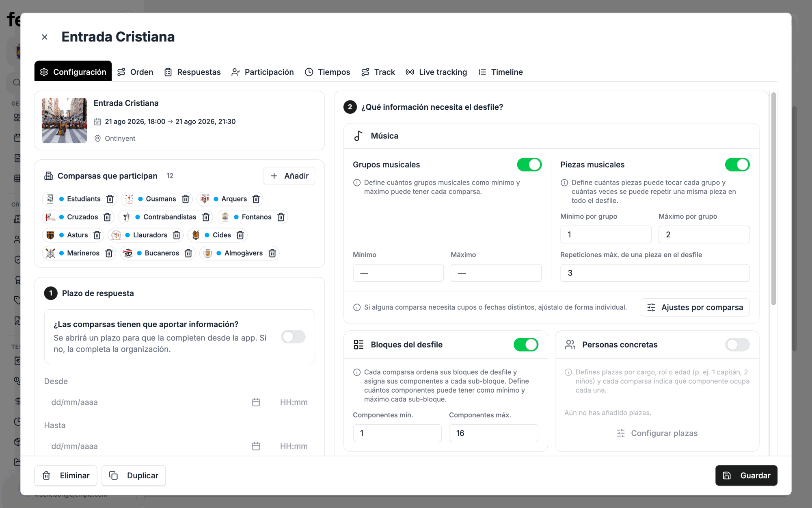Remove Contrabandistas using its trash icon

coord(206,217)
